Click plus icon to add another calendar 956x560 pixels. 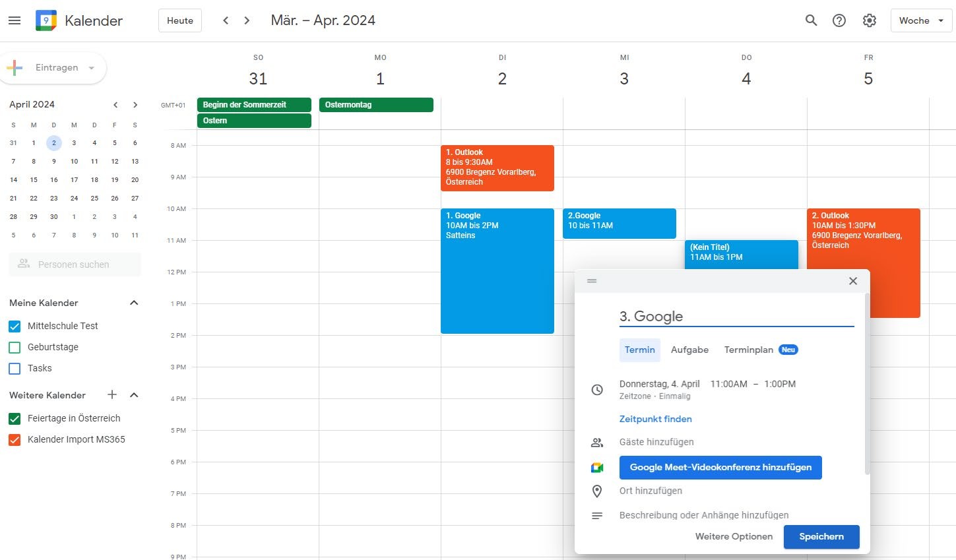(112, 394)
